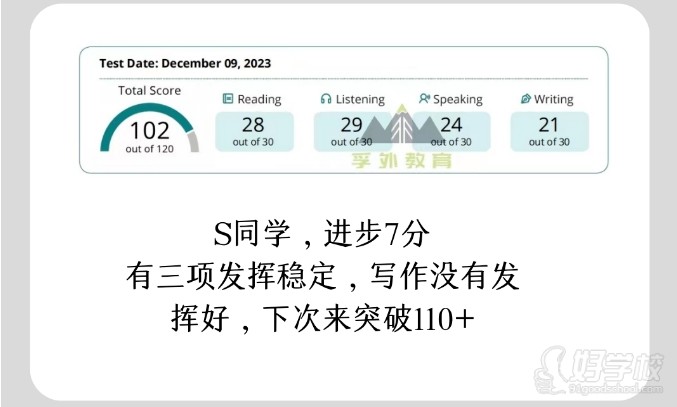Image resolution: width=677 pixels, height=407 pixels.
Task: Click the line starting '有三项发挥稳定'
Action: coord(323,276)
